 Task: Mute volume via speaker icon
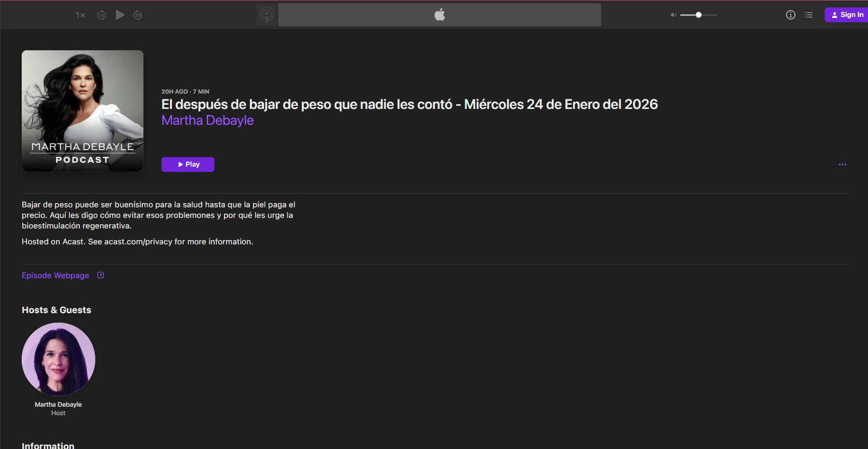(x=673, y=15)
